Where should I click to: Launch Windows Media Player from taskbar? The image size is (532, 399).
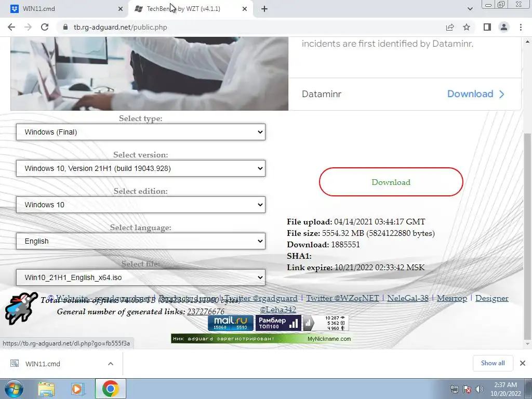77,389
